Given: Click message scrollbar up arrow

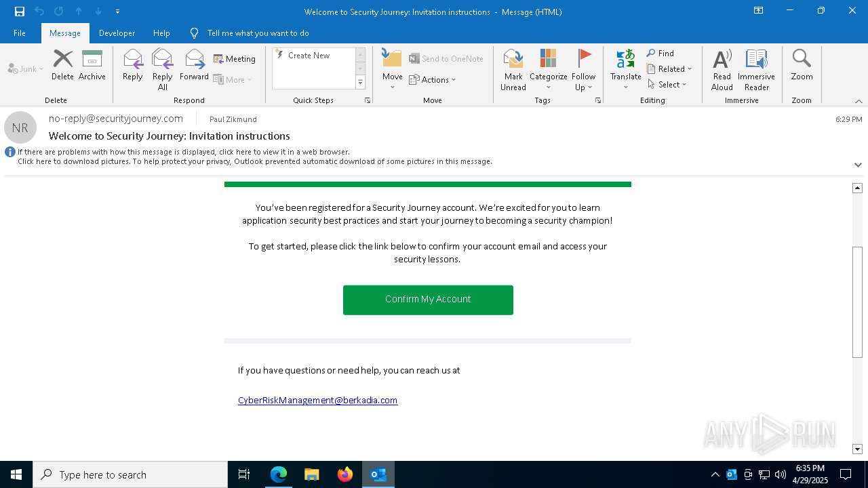Looking at the screenshot, I should [x=857, y=188].
